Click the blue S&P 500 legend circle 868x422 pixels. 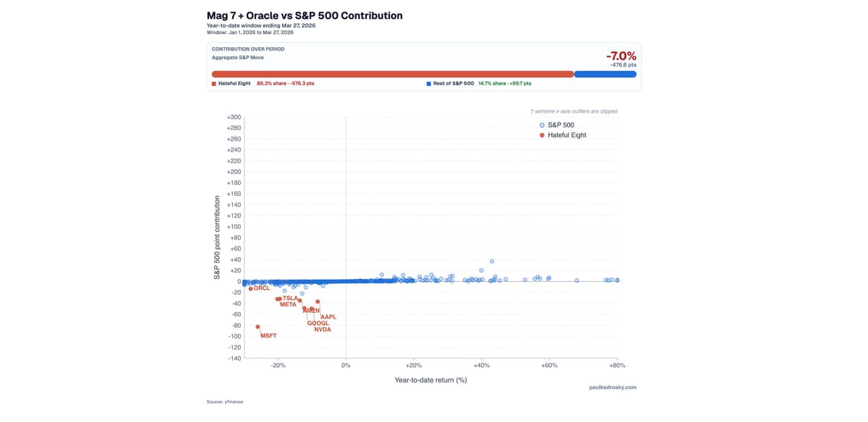[x=542, y=125]
